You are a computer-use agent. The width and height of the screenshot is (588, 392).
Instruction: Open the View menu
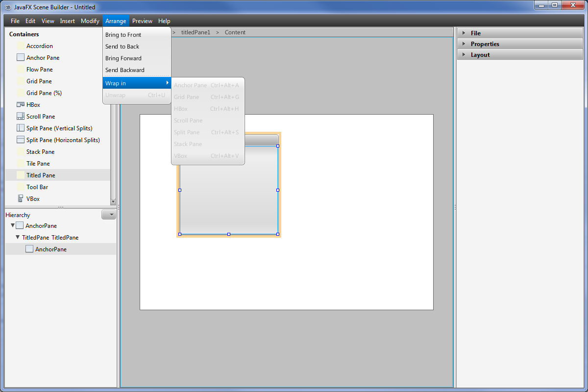[48, 21]
